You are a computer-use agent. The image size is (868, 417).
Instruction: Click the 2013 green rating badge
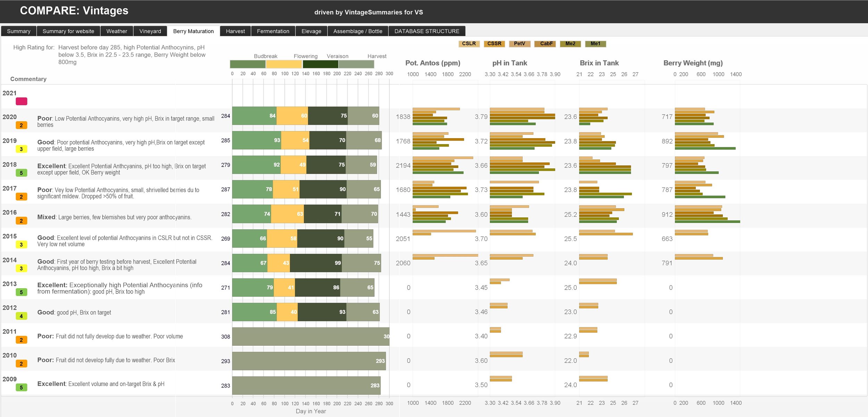click(22, 292)
